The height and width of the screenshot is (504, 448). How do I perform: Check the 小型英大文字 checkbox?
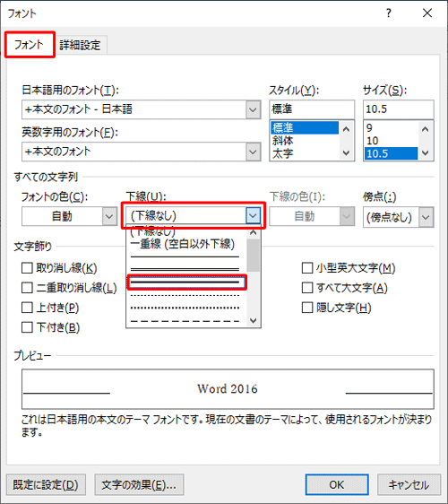click(307, 268)
